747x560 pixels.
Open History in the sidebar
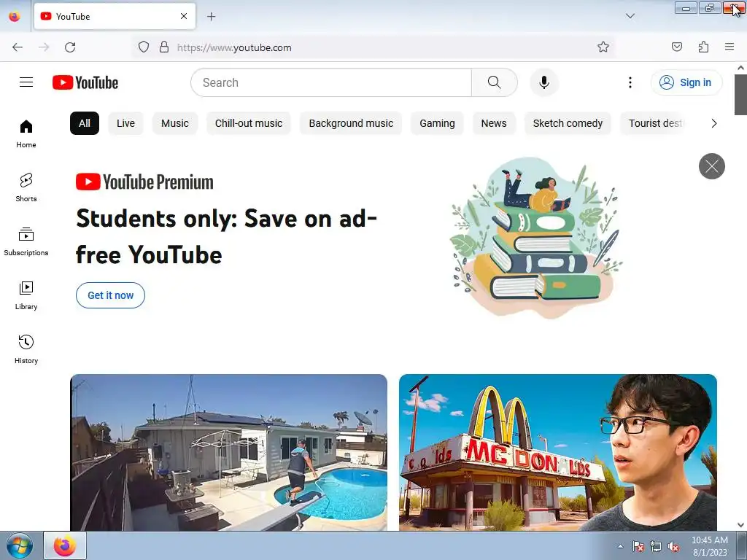pyautogui.click(x=26, y=349)
